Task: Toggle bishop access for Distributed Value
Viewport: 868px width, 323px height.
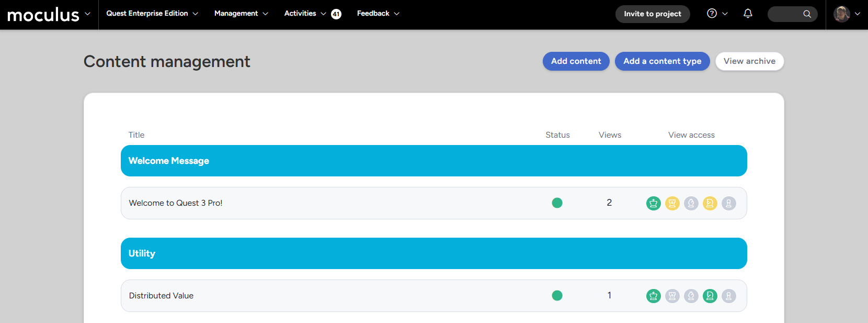Action: [691, 296]
